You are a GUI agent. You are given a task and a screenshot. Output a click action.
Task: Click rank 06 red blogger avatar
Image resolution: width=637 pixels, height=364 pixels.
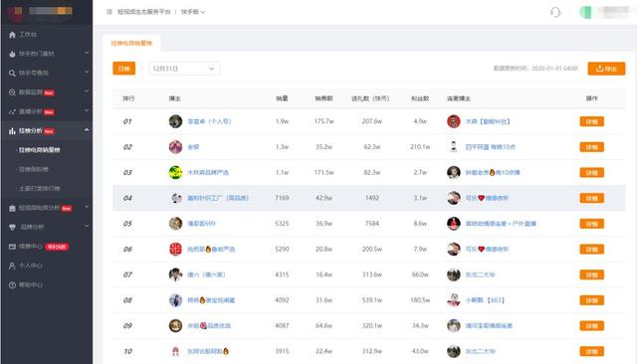(175, 250)
